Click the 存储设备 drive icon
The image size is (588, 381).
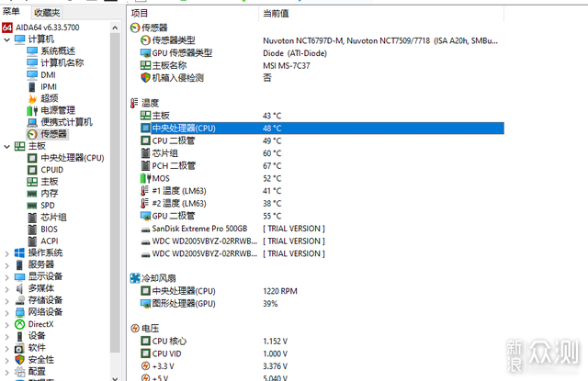tap(19, 300)
